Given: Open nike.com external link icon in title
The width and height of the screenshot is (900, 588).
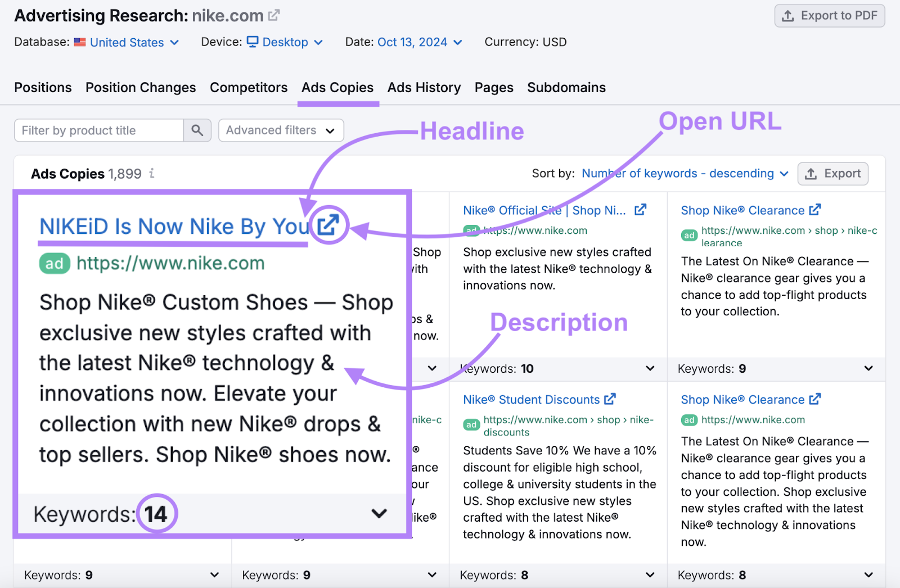Looking at the screenshot, I should coord(274,15).
